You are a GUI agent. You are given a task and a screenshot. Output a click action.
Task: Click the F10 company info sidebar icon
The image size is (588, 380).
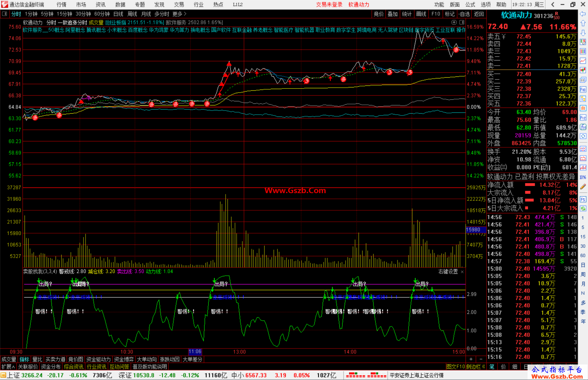(x=583, y=89)
